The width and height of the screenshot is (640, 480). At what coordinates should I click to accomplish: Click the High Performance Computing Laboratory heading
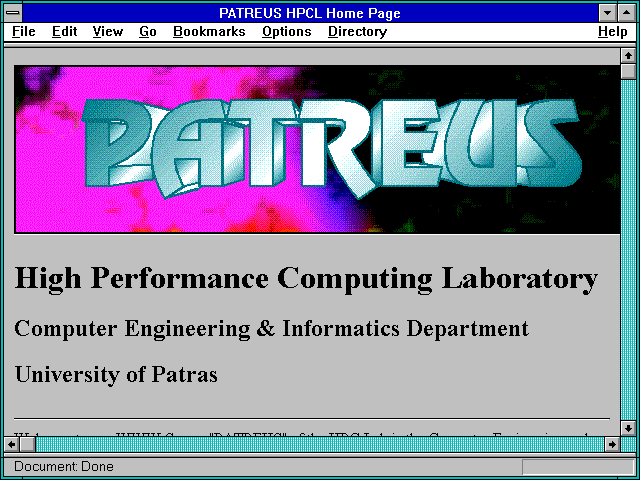[306, 279]
